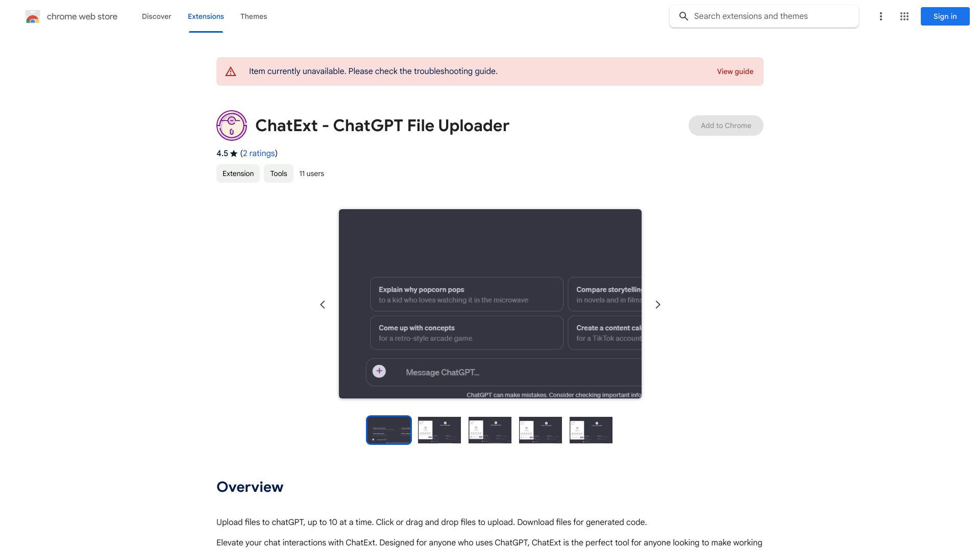Open the Discover menu item
Screen dimensions: 980x551
tap(156, 16)
